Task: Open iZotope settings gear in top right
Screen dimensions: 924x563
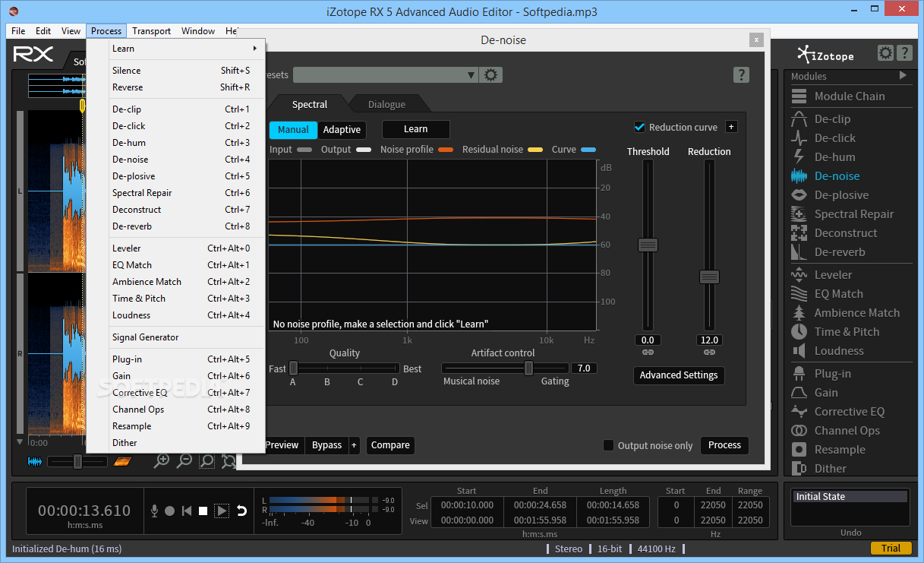Action: [885, 53]
